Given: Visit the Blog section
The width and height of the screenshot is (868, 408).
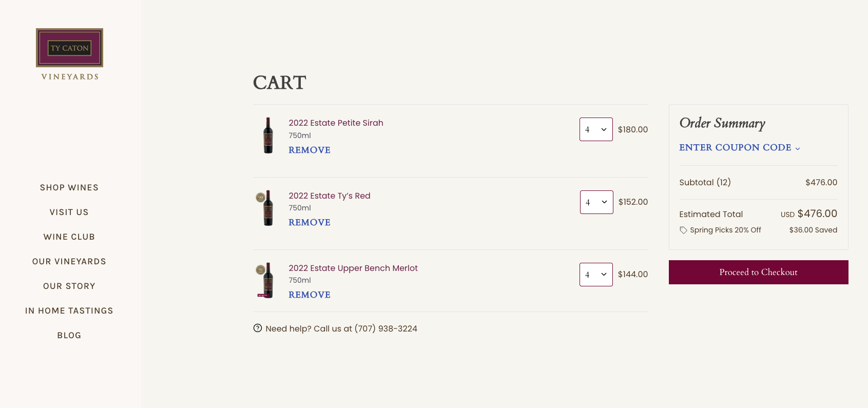Looking at the screenshot, I should click(x=69, y=336).
